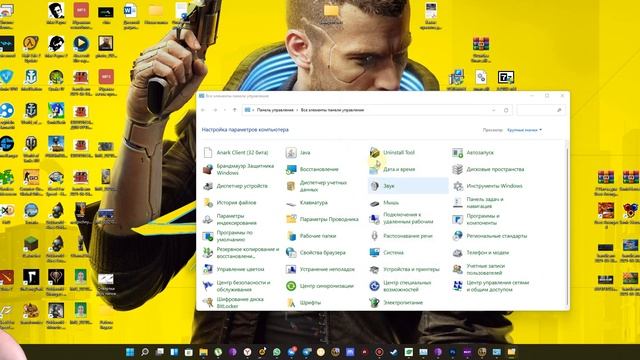Click Все элементы панели управления breadcrumb
The height and width of the screenshot is (360, 640).
332,110
